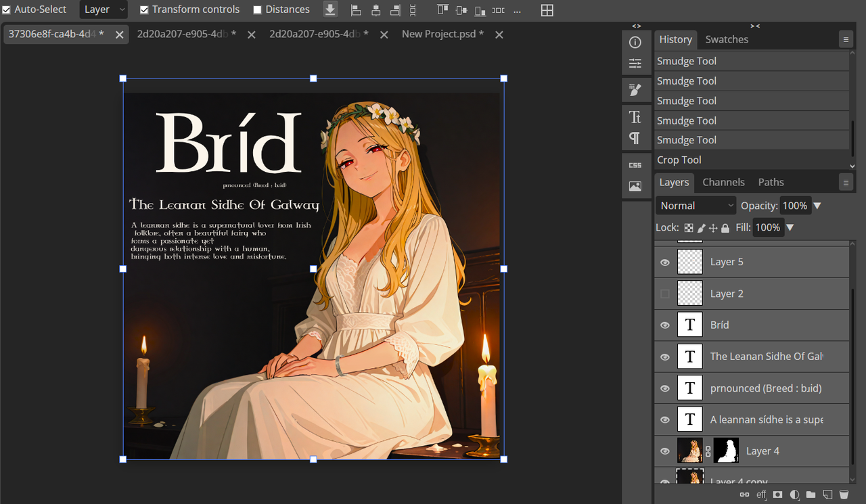Open the History panel menu button
The image size is (866, 504).
(846, 40)
